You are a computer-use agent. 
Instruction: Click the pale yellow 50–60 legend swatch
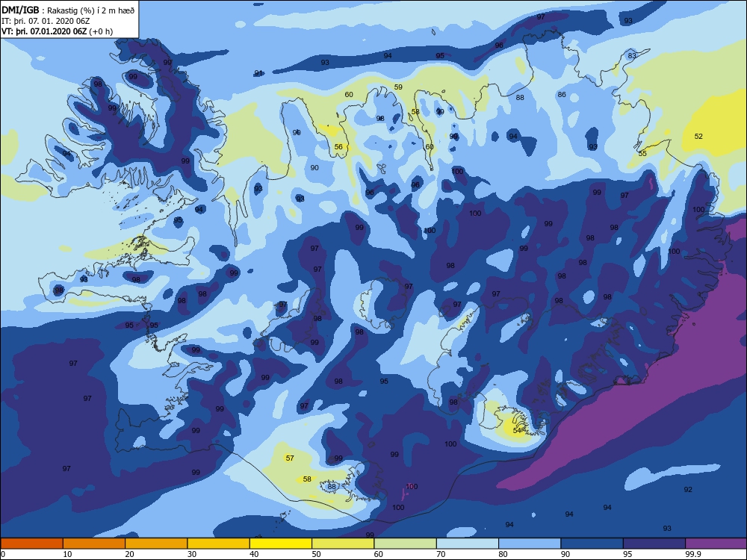click(x=343, y=544)
